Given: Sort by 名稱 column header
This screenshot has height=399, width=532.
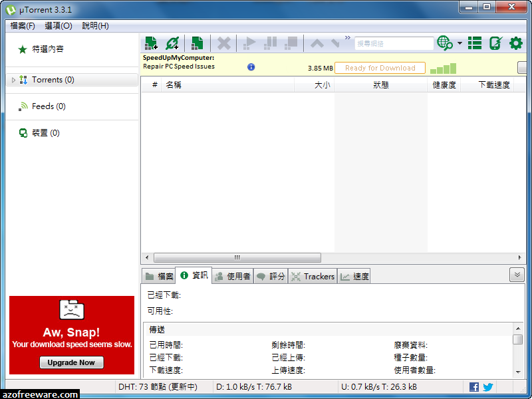Looking at the screenshot, I should 228,85.
